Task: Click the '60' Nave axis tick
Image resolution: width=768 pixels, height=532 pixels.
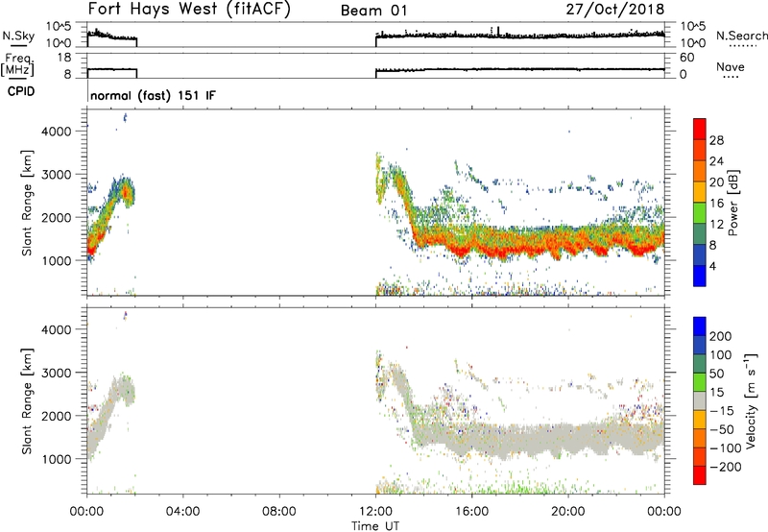Action: coord(686,58)
